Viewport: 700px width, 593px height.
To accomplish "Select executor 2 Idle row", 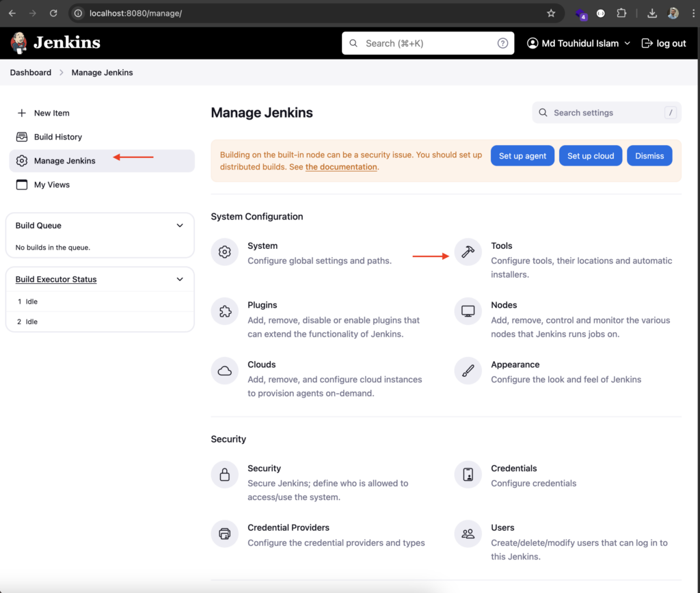I will click(100, 321).
